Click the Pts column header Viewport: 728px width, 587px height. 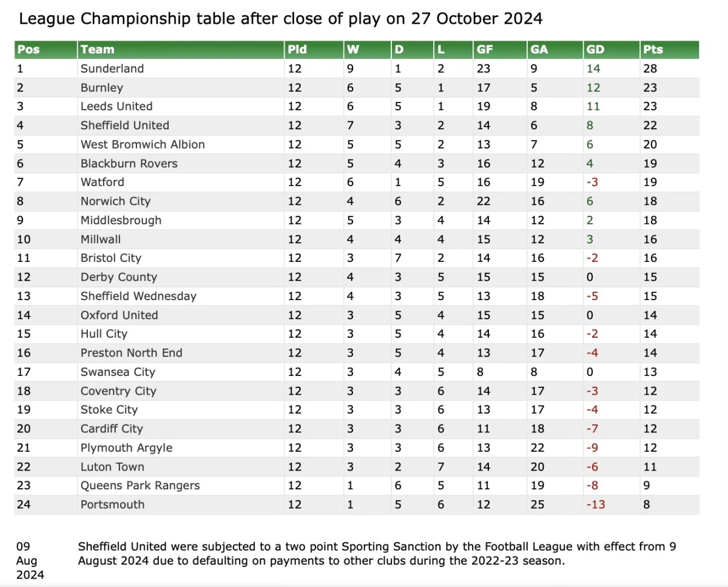coord(653,50)
